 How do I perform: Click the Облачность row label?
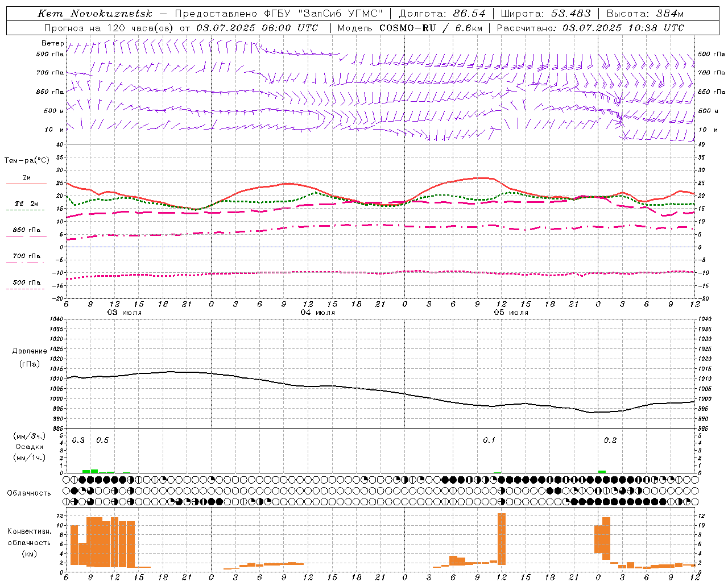tap(29, 493)
